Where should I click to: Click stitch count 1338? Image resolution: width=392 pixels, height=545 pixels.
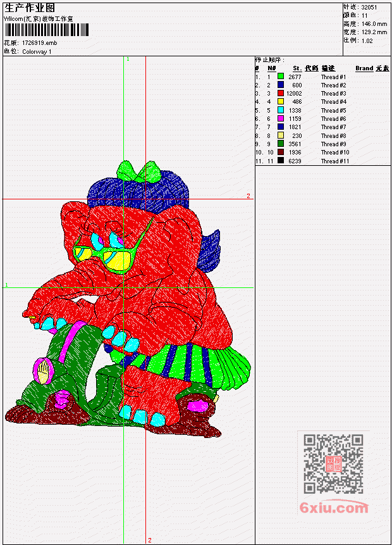[x=295, y=111]
